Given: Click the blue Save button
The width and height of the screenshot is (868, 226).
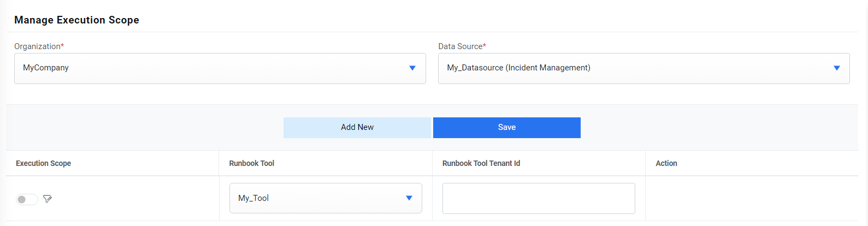Looking at the screenshot, I should pyautogui.click(x=506, y=127).
